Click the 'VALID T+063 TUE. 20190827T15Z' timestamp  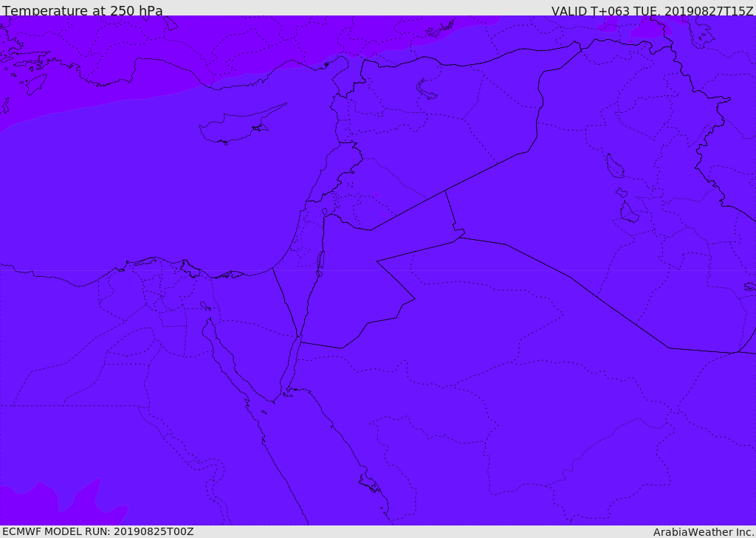652,10
